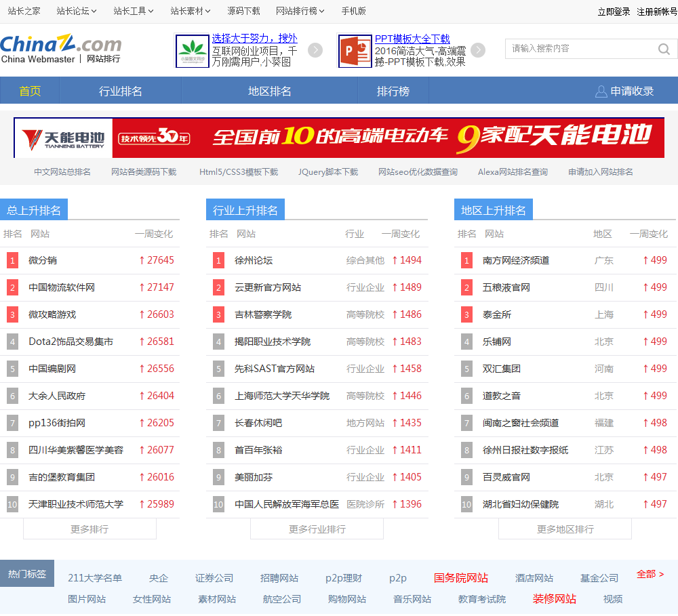Open the 211大学名单 tag
The width and height of the screenshot is (678, 616).
95,578
